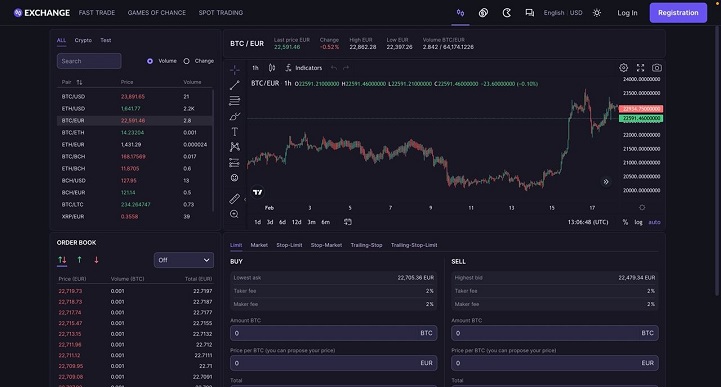Select the Volume radio button

(150, 61)
